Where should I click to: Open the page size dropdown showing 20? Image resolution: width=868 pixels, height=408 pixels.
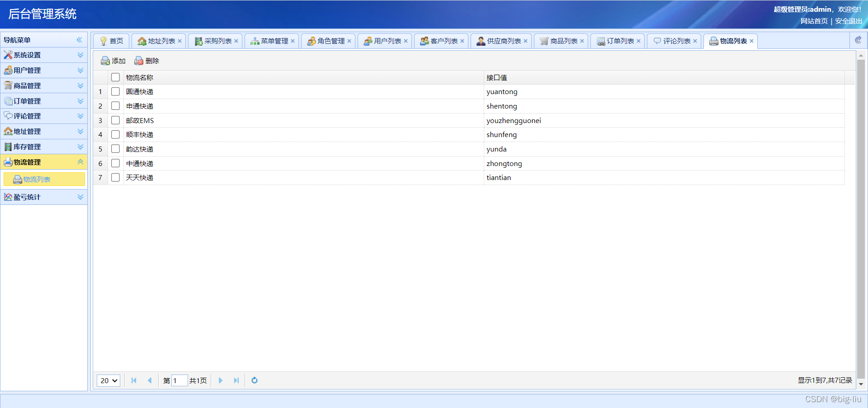(108, 380)
